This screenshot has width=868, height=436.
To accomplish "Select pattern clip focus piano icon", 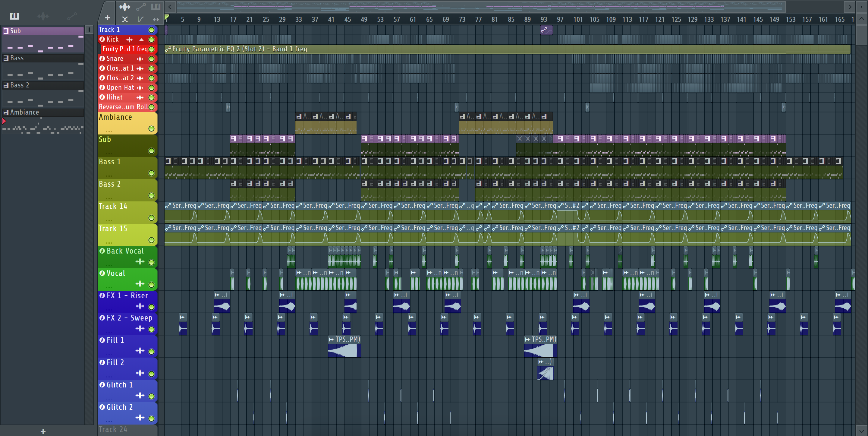I will pyautogui.click(x=156, y=7).
